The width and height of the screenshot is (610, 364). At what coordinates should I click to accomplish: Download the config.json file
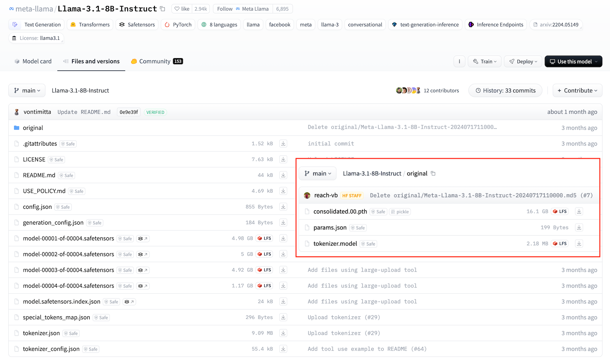click(283, 206)
